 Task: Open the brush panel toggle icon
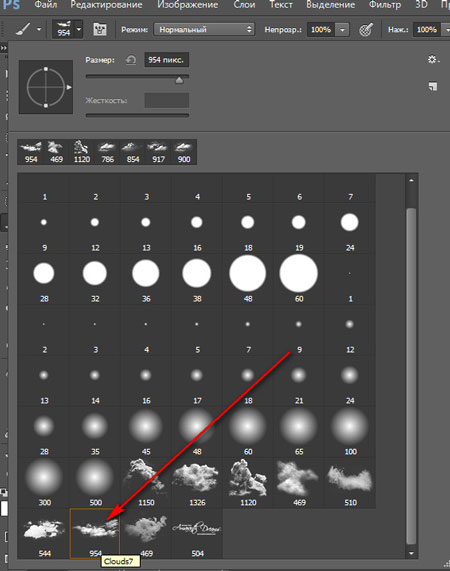pos(100,29)
